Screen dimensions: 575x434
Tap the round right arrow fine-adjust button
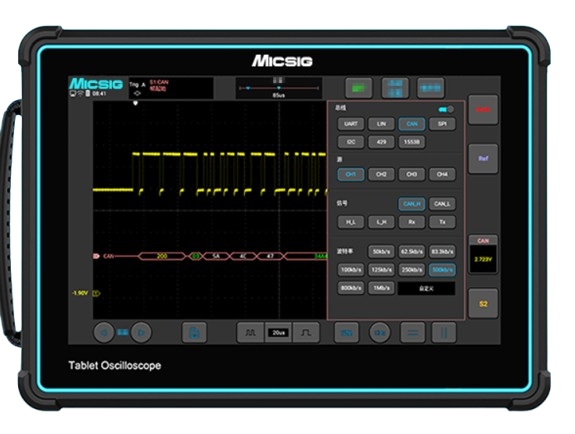tap(141, 332)
